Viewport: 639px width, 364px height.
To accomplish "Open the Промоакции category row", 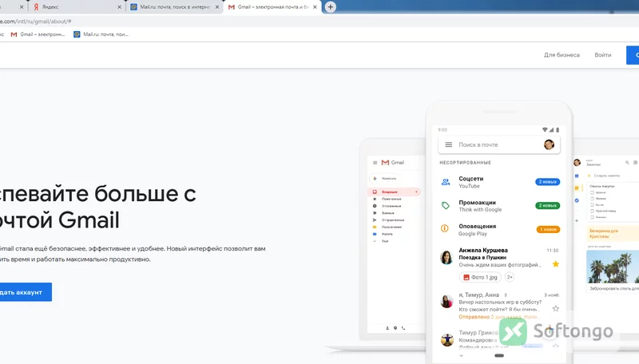I will [500, 206].
